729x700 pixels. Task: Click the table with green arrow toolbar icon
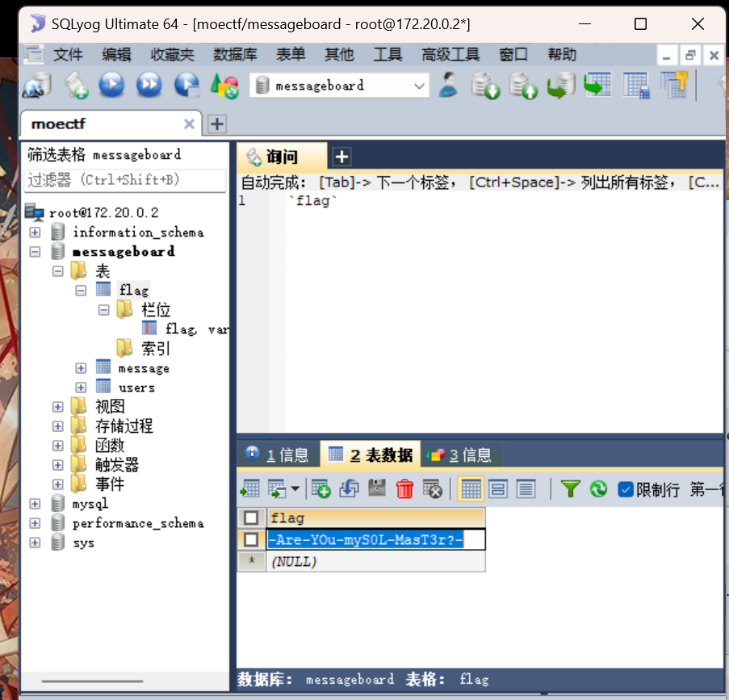(598, 85)
